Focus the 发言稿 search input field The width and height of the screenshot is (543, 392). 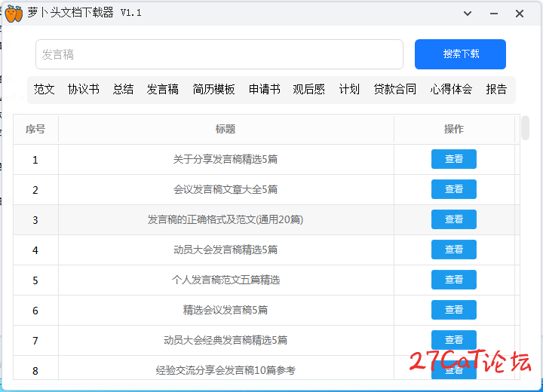(219, 54)
